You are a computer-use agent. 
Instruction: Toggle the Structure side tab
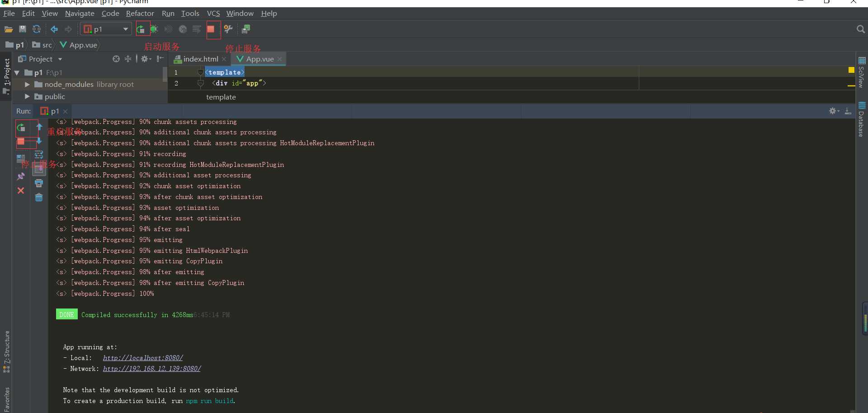pyautogui.click(x=6, y=351)
